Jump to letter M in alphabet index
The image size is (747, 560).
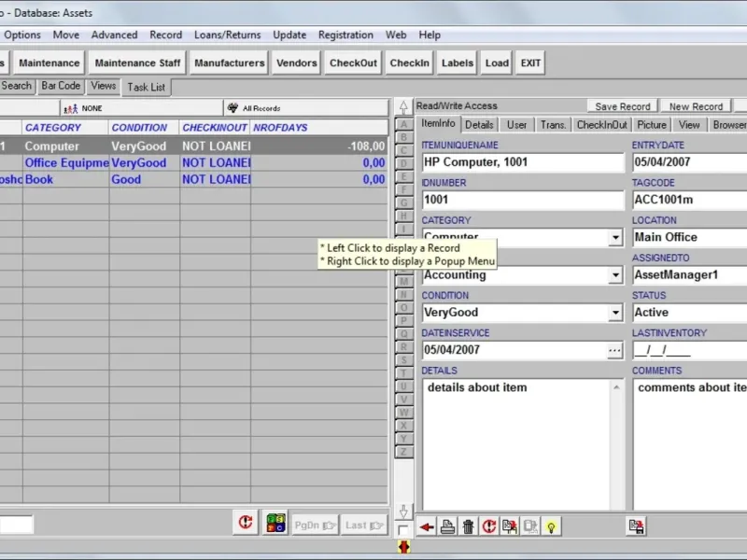404,281
